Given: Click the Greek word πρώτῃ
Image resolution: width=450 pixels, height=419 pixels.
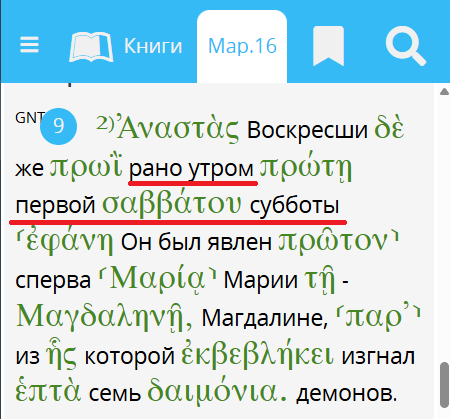Looking at the screenshot, I should point(306,167).
